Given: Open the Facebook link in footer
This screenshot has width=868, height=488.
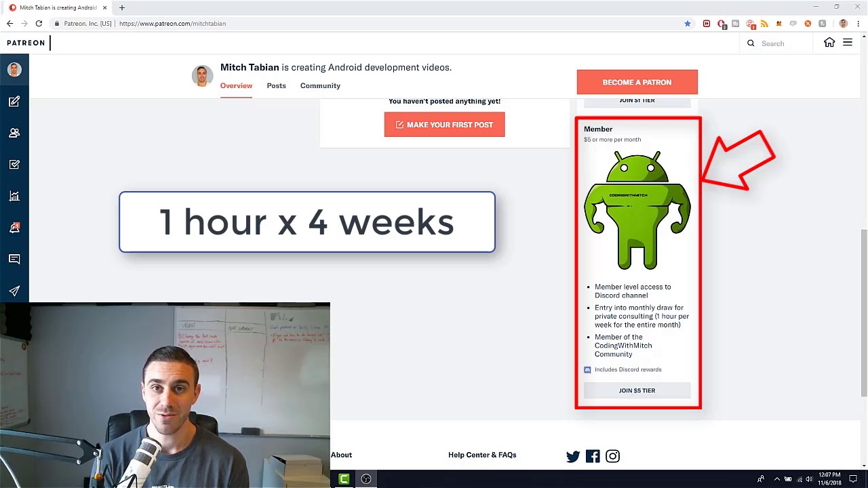Looking at the screenshot, I should tap(593, 456).
